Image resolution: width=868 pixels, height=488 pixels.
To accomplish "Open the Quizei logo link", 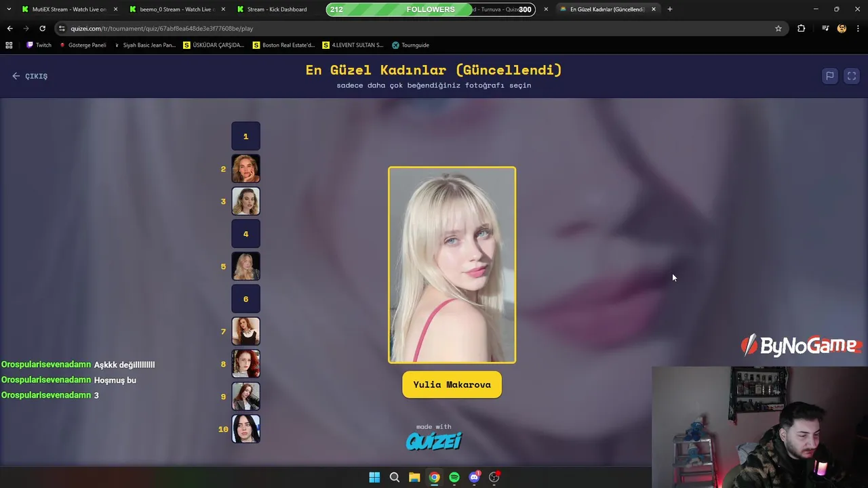I will coord(434,441).
